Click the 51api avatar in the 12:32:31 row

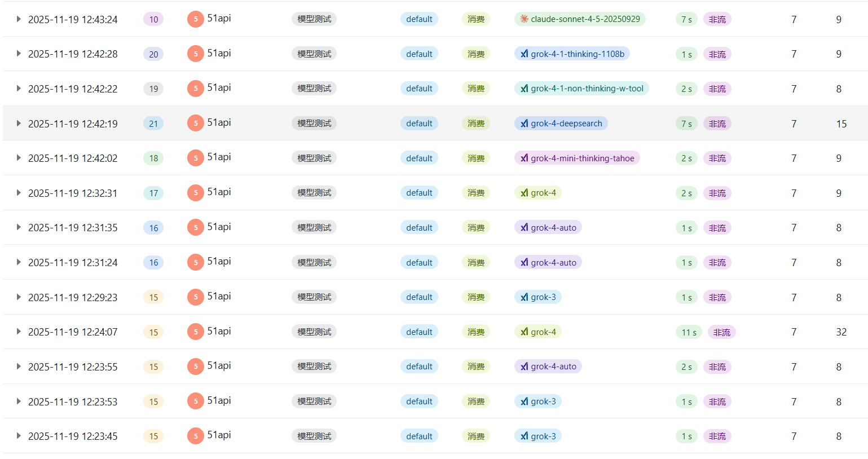point(195,193)
